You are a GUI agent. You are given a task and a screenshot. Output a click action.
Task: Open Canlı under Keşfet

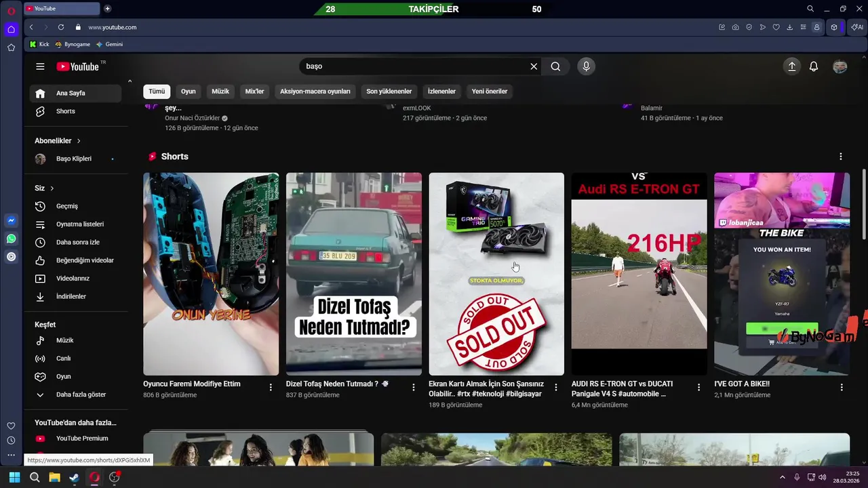pos(75,359)
